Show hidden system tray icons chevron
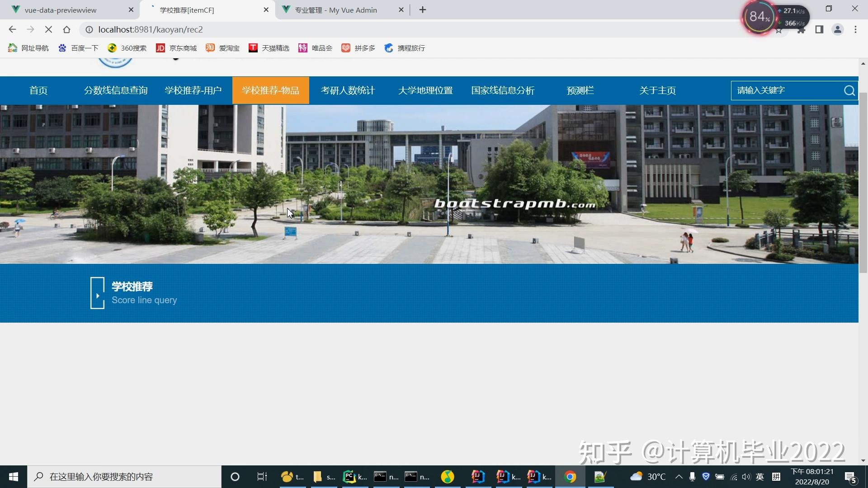Viewport: 868px width, 488px height. point(679,477)
